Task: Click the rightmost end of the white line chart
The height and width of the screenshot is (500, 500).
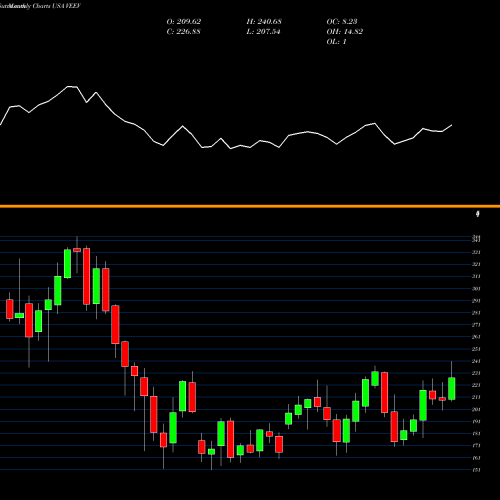Action: tap(452, 125)
